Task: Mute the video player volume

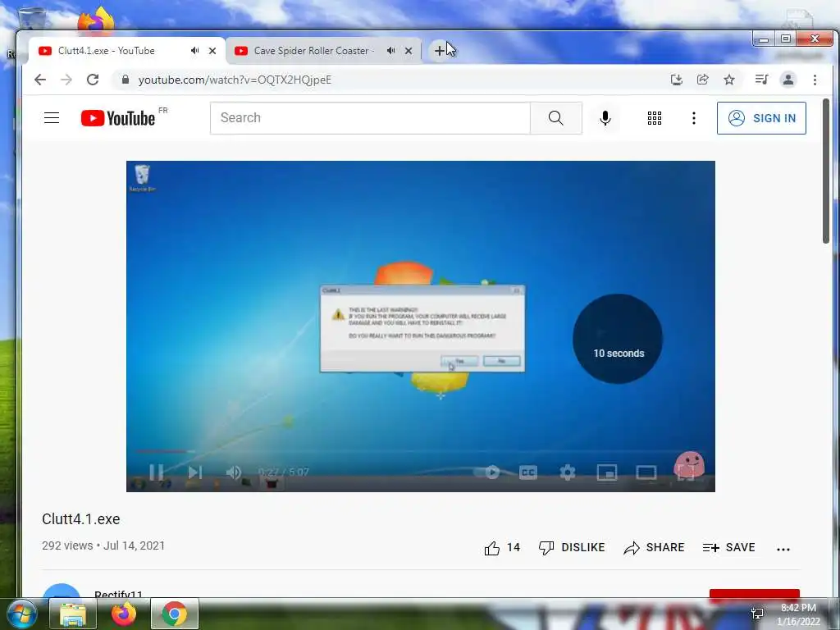Action: tap(234, 472)
